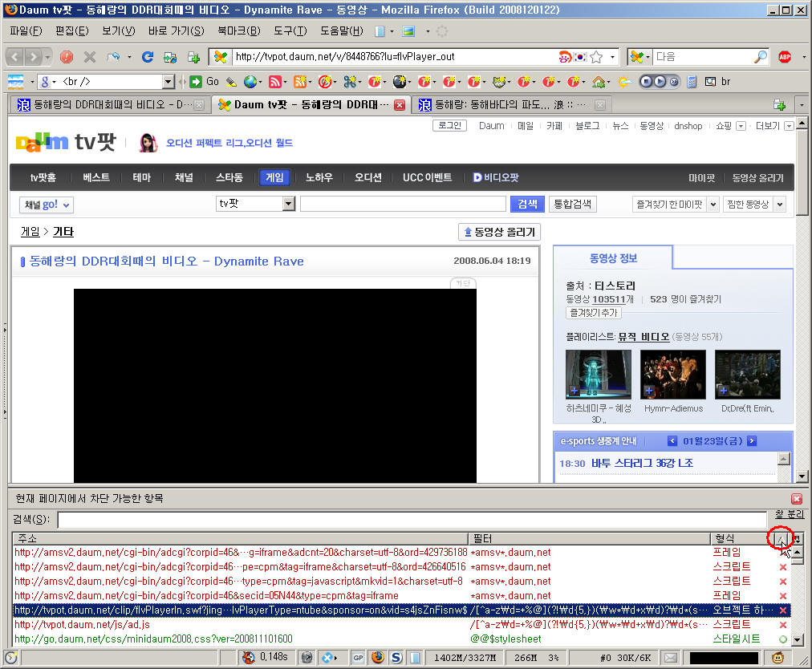Close the blockable items panel

coord(797,499)
